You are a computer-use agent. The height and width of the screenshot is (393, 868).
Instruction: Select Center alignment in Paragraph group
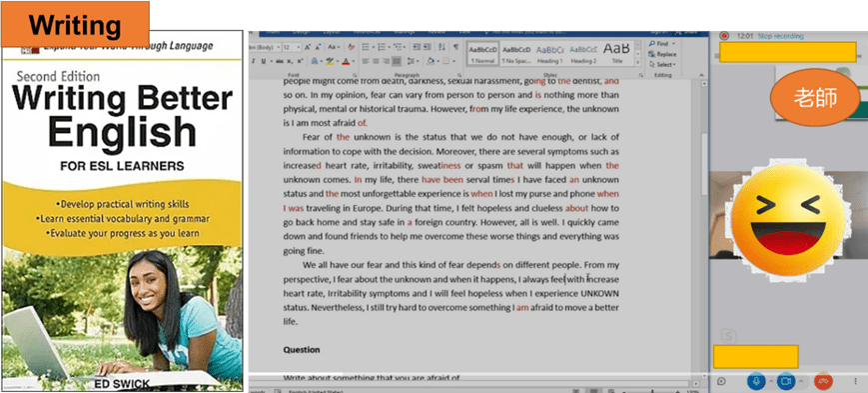(x=376, y=61)
